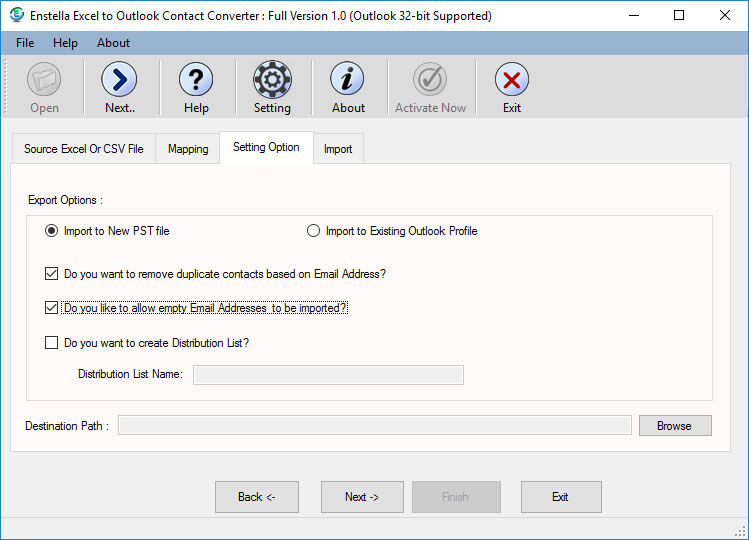
Task: Click the Open folder toolbar icon
Action: point(44,80)
